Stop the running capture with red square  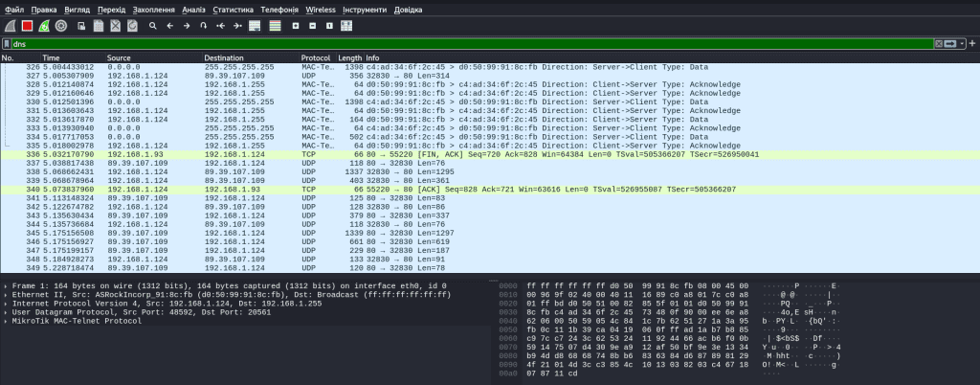tap(27, 26)
